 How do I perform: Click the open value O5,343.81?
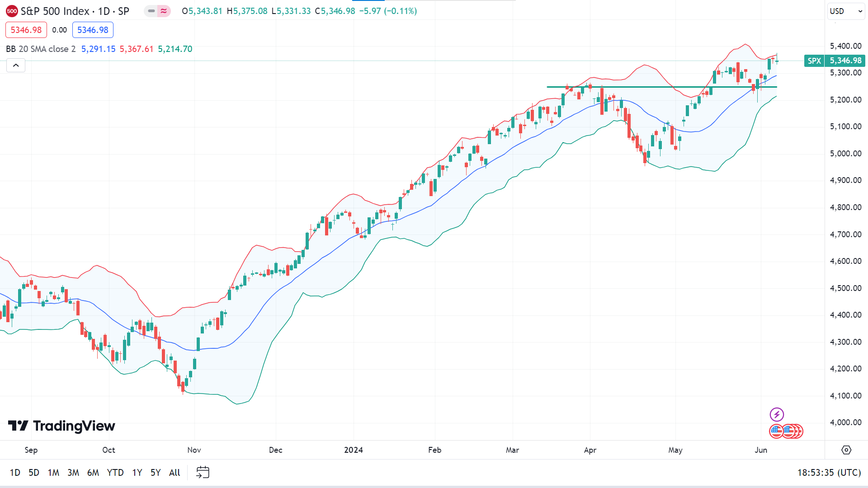point(202,11)
